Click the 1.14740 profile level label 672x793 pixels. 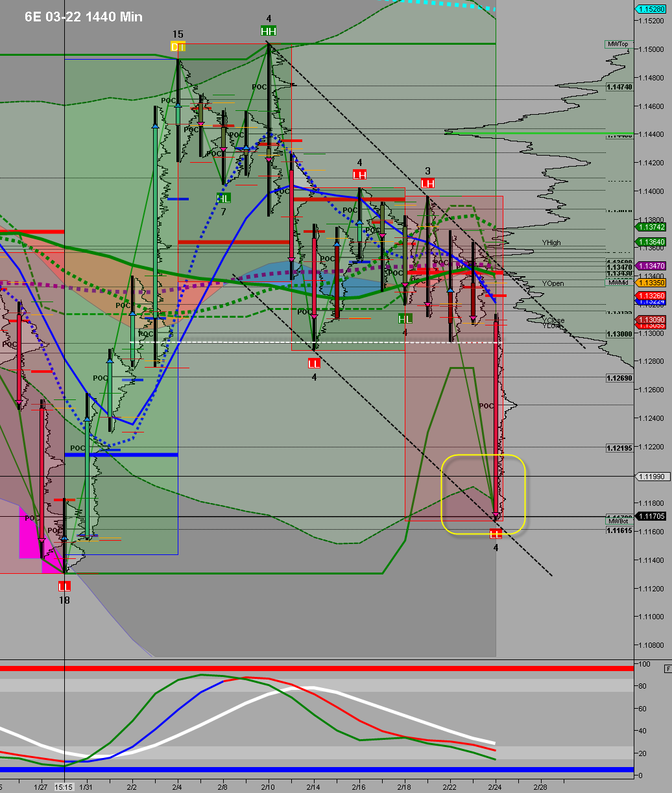(x=619, y=86)
